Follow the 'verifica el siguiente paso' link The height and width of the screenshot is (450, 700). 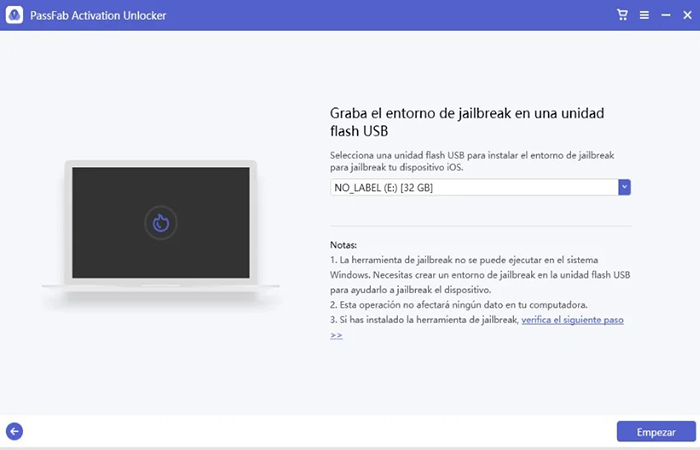pos(572,320)
